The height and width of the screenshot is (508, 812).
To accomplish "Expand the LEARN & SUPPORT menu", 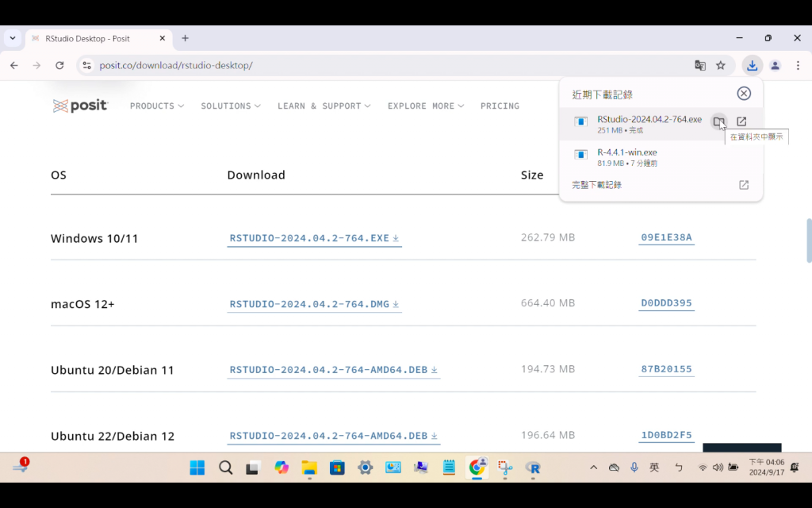I will 324,106.
